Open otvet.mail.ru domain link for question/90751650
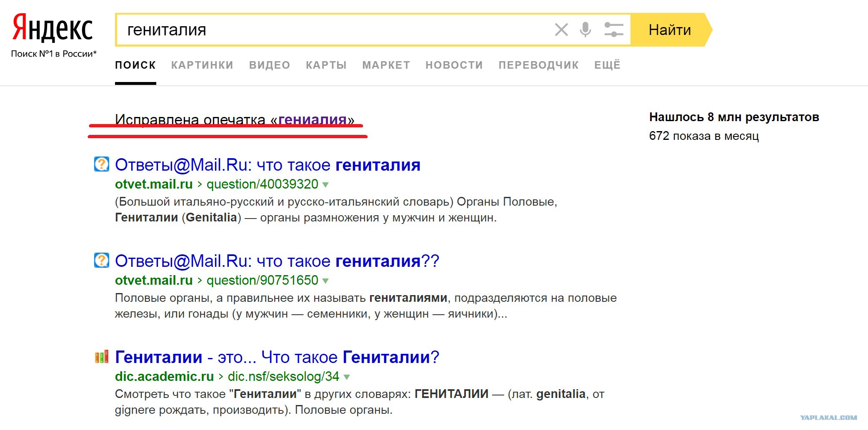The width and height of the screenshot is (868, 430). pyautogui.click(x=154, y=280)
